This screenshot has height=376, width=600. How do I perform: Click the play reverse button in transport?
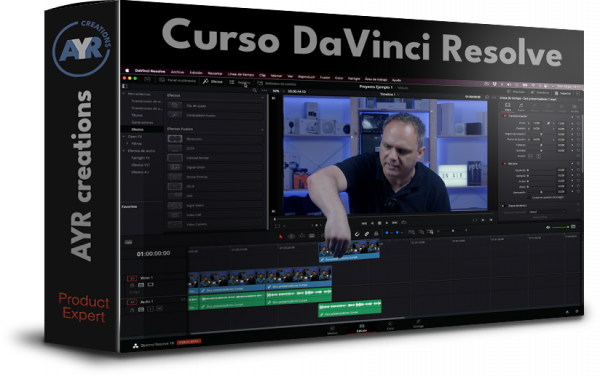(372, 223)
